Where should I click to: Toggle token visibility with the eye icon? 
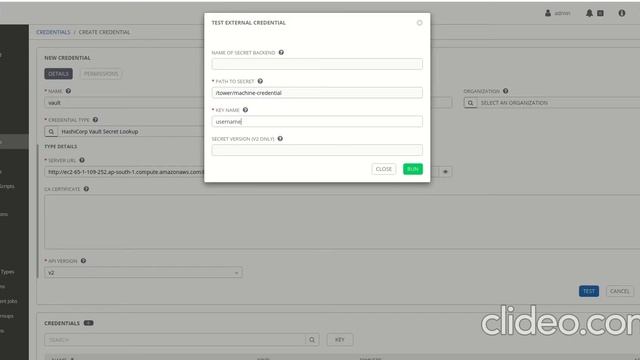[445, 172]
